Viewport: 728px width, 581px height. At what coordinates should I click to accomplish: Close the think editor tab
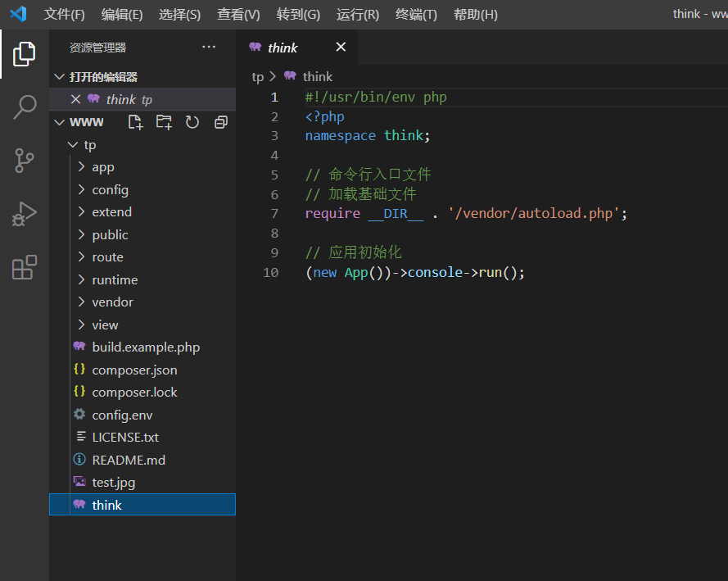click(341, 48)
